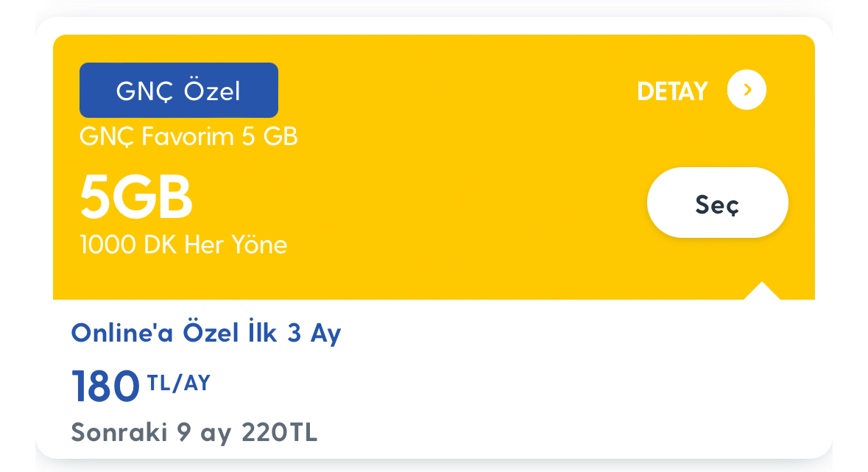Click the 180 price figure
Viewport: 868px width, 472px height.
click(105, 386)
